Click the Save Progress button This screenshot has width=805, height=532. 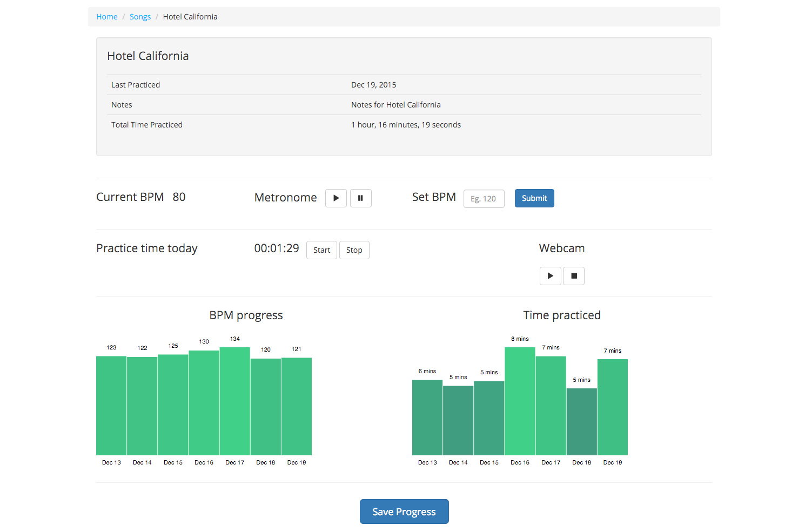404,511
